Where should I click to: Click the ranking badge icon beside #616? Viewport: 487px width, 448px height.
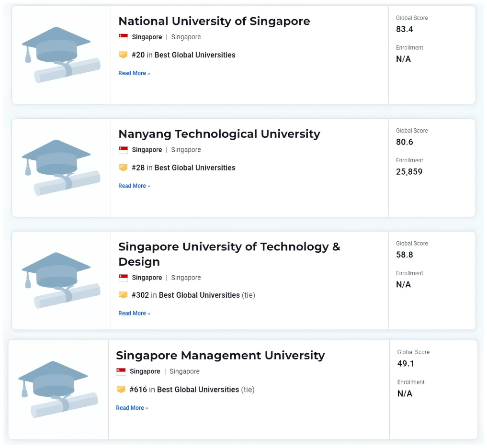click(x=121, y=390)
